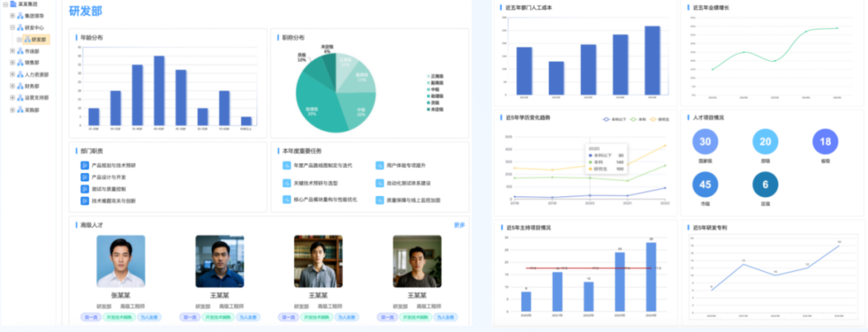
Task: Expand the 销售部 tree node
Action: (13, 63)
